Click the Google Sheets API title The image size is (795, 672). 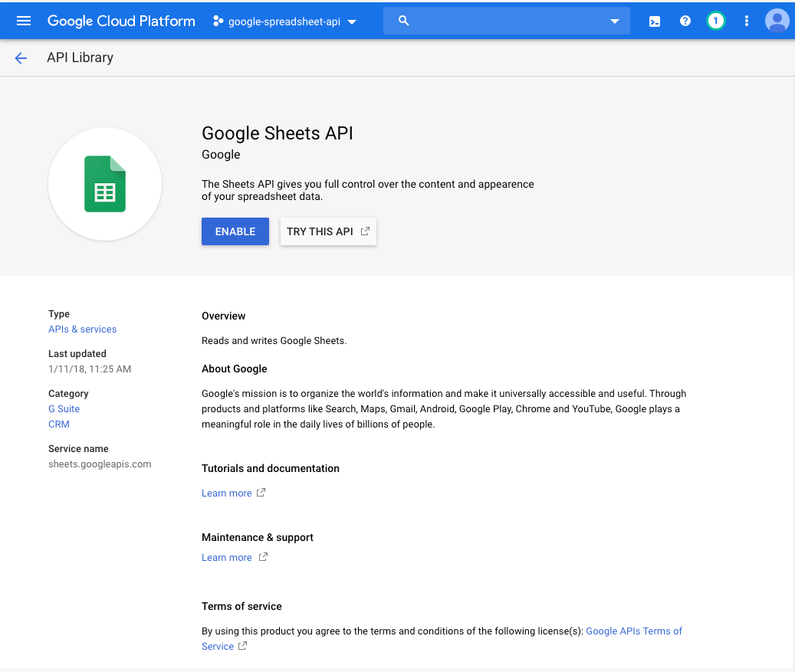(x=278, y=133)
